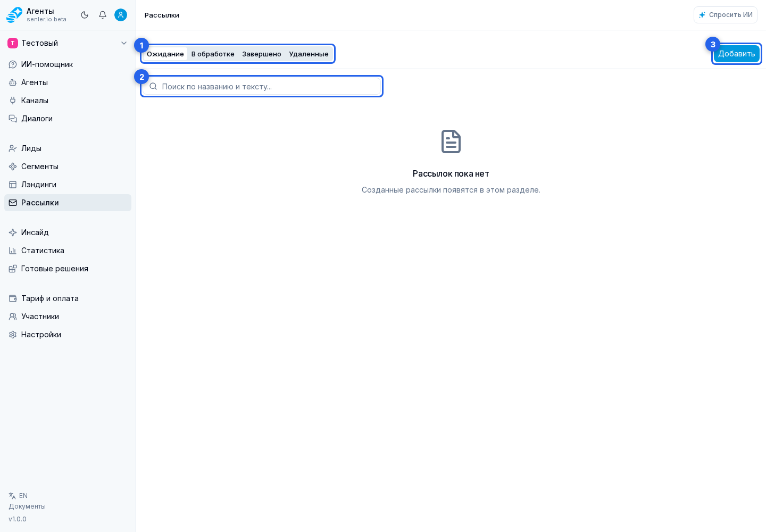Navigate to Сегменты section

(x=68, y=167)
